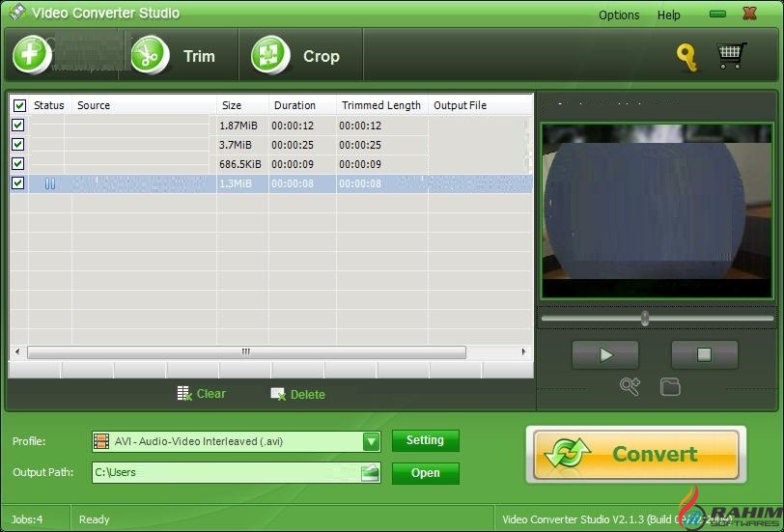
Task: Click the preview seek slider handle
Action: coord(645,318)
